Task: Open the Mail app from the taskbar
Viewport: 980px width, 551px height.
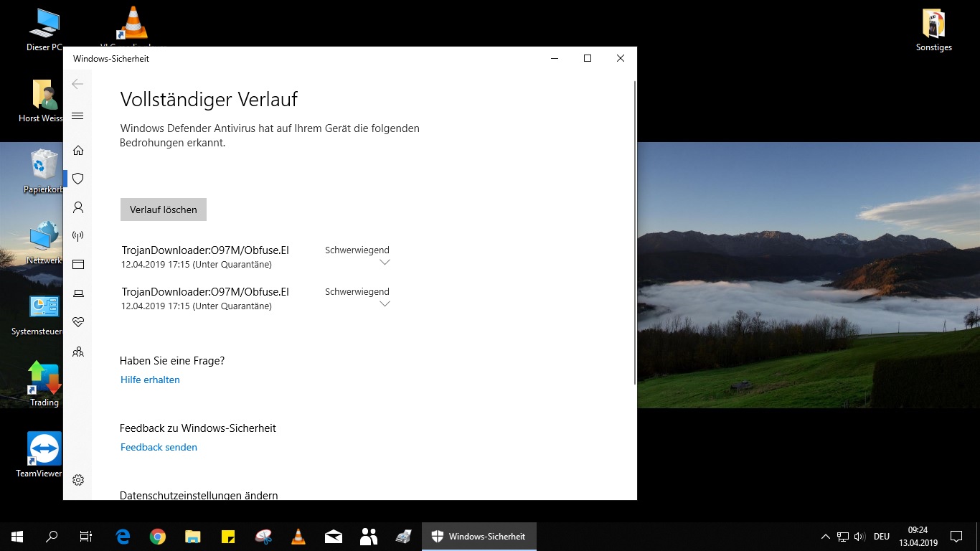Action: click(x=334, y=536)
